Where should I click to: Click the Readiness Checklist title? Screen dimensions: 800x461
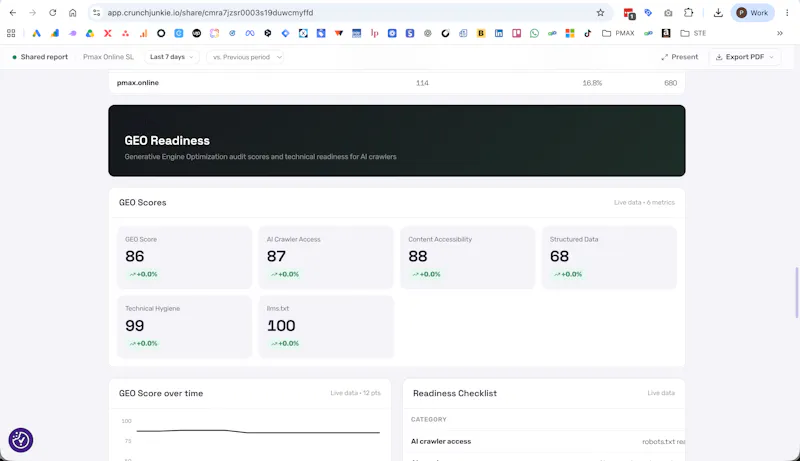pyautogui.click(x=455, y=393)
